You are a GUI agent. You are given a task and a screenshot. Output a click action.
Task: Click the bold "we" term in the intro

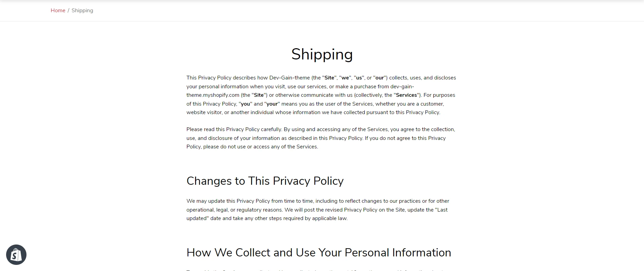345,78
